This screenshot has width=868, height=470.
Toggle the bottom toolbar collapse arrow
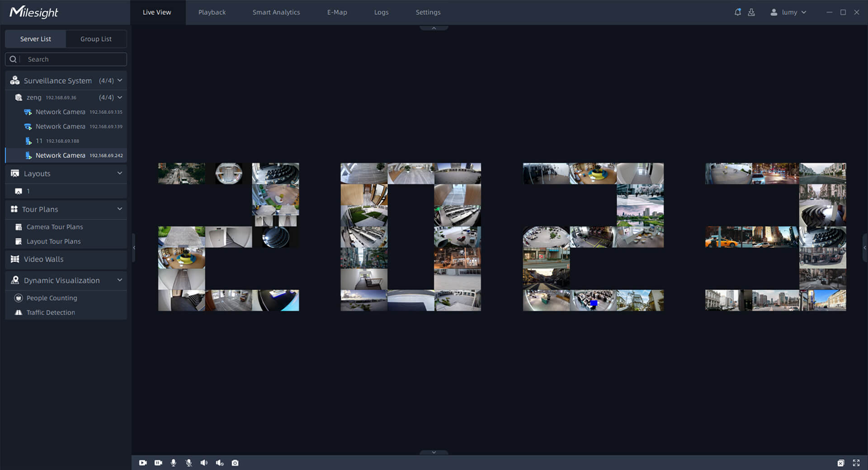(x=434, y=452)
